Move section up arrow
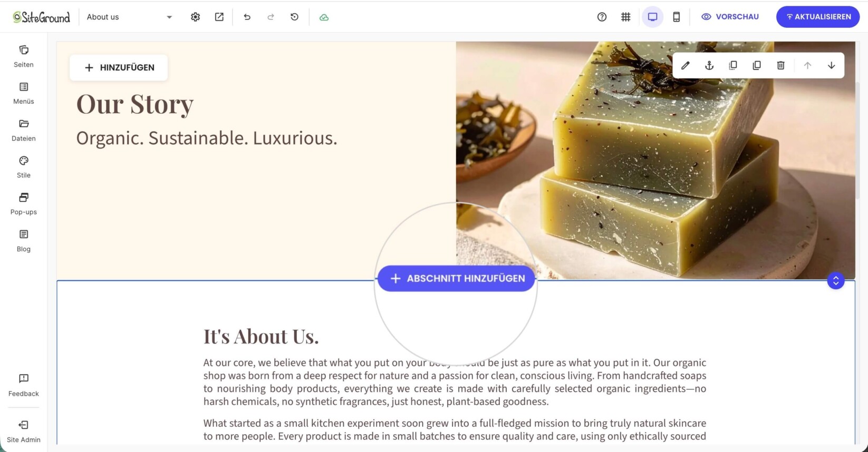Viewport: 868px width, 452px height. pyautogui.click(x=807, y=65)
